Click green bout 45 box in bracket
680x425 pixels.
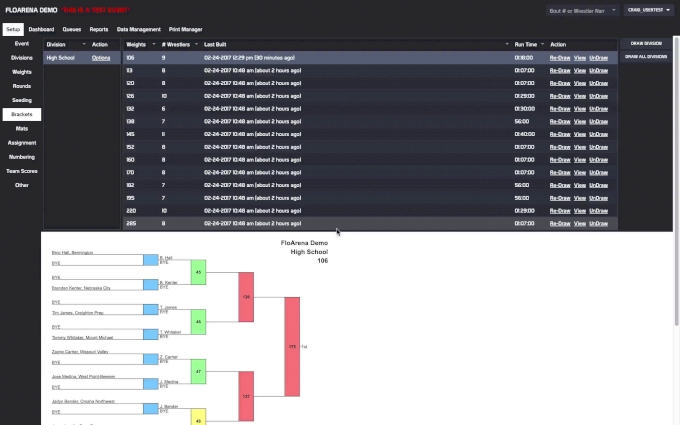coord(198,272)
